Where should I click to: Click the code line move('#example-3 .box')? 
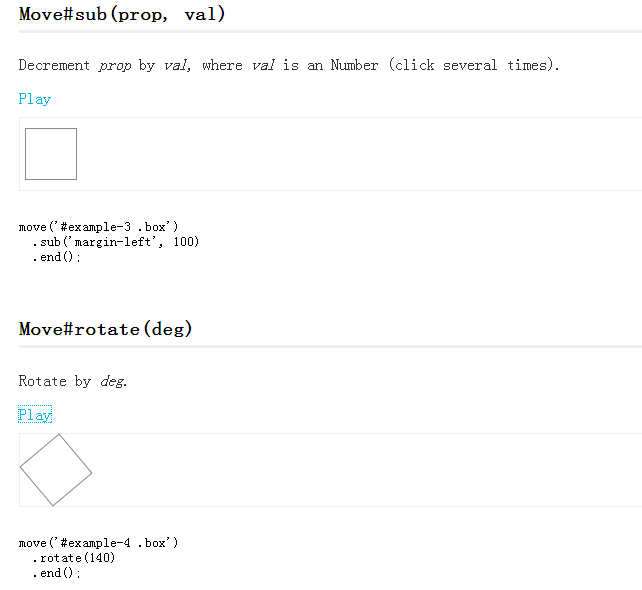(98, 227)
